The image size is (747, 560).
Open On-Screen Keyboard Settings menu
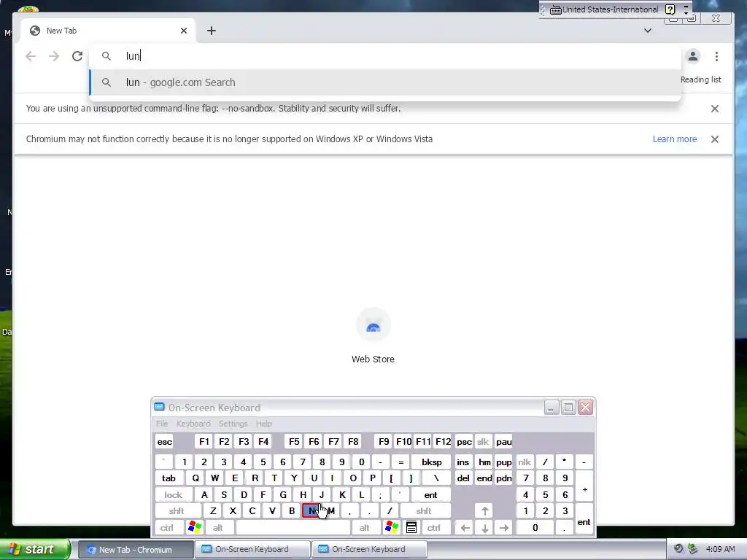(233, 424)
